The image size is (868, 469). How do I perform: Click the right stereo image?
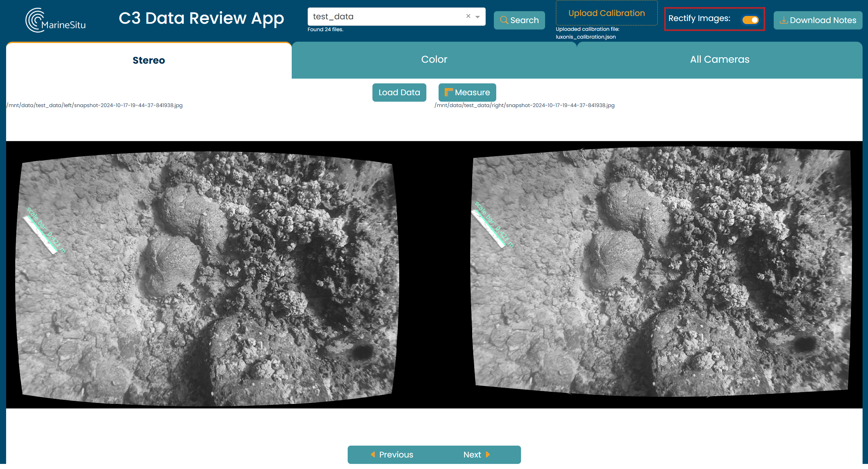point(661,271)
